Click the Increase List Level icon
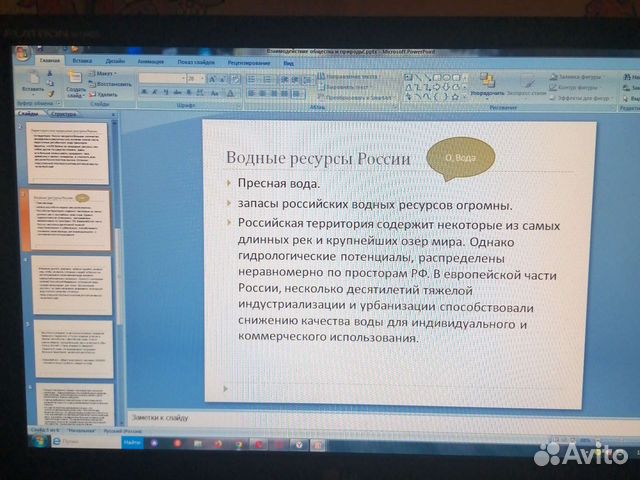 point(295,80)
